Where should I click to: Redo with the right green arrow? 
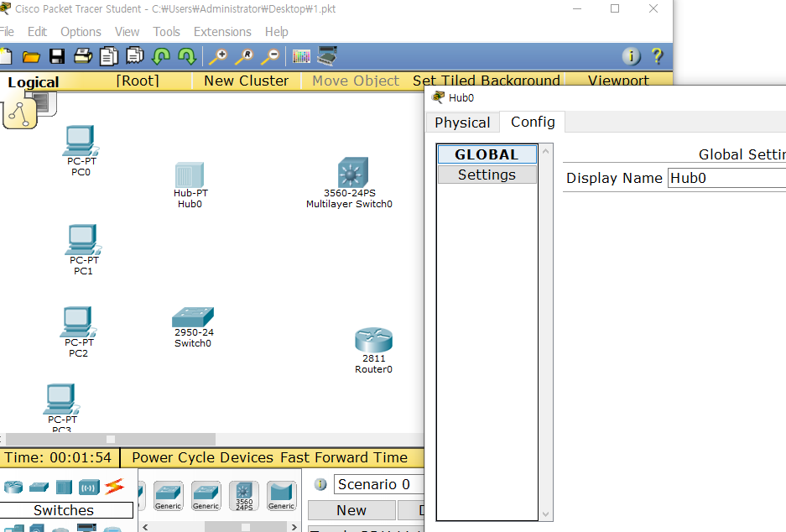(187, 56)
